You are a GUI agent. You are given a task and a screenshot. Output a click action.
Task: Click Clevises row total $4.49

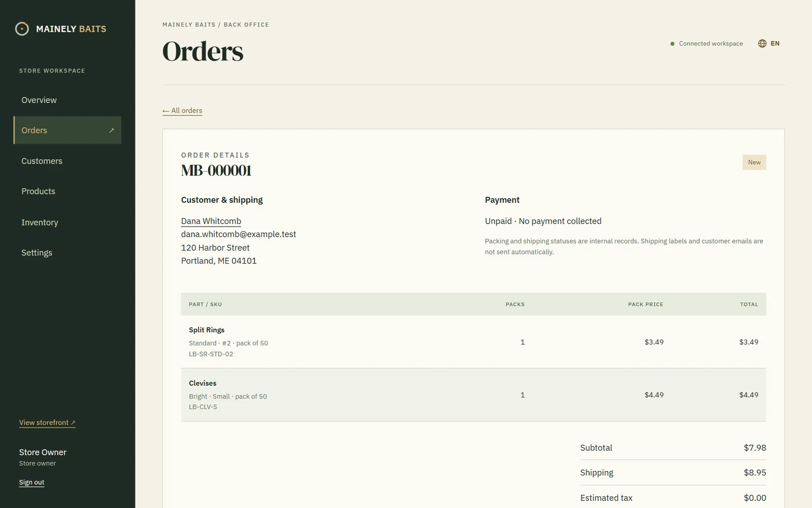749,395
